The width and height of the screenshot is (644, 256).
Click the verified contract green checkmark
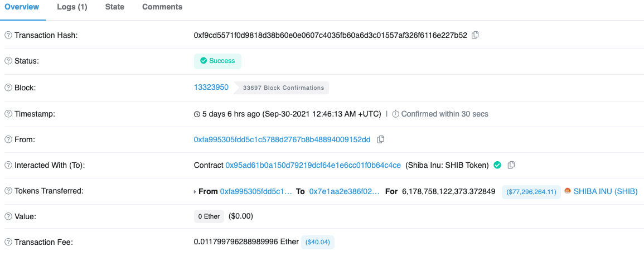pos(497,165)
